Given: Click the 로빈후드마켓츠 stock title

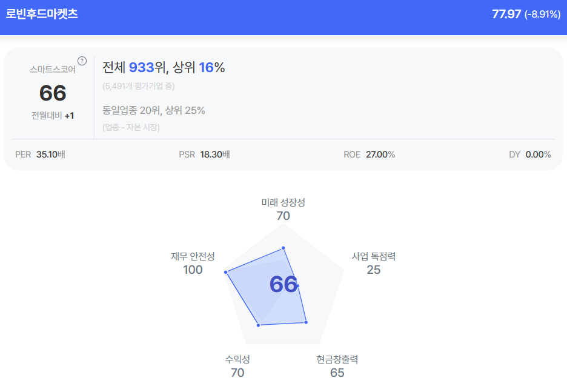Looking at the screenshot, I should coord(42,14).
